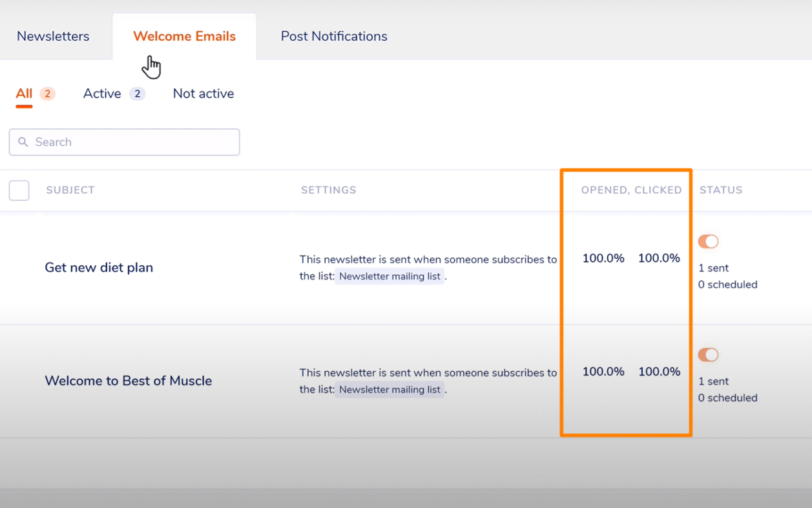Disable the 'Get new diet plan' status toggle

point(708,241)
